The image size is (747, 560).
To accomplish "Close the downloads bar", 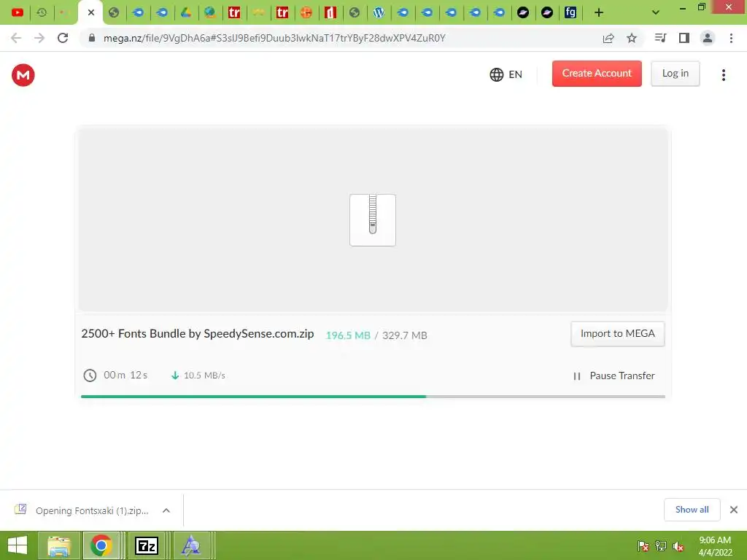I will (734, 510).
